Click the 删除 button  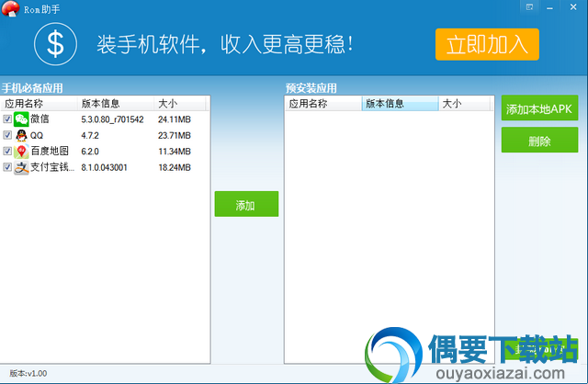(539, 140)
